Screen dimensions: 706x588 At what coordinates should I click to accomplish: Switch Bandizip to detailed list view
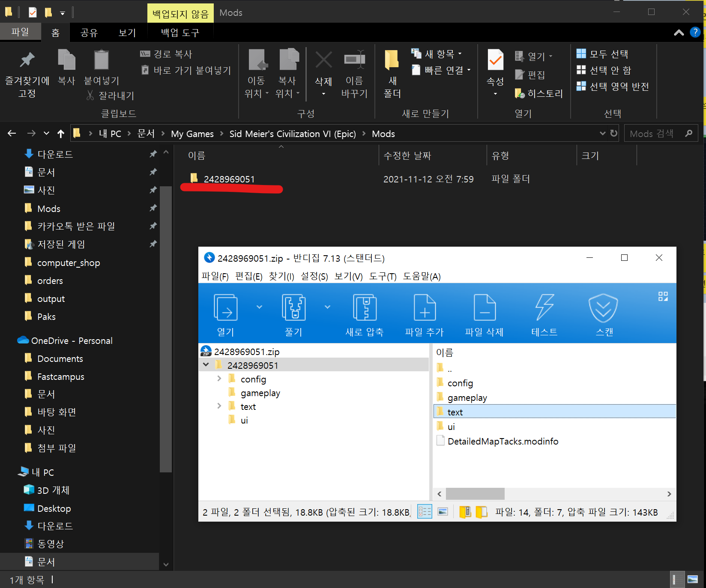click(x=425, y=512)
